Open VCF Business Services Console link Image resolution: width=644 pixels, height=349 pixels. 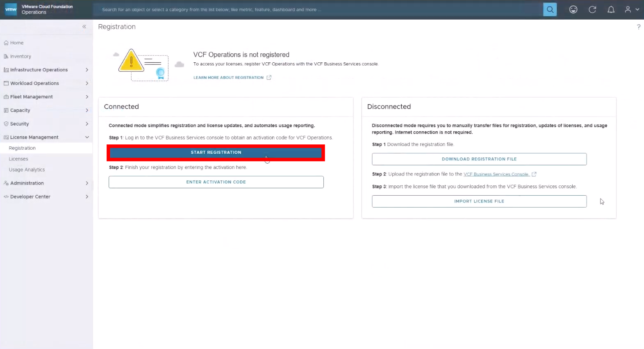pos(496,174)
